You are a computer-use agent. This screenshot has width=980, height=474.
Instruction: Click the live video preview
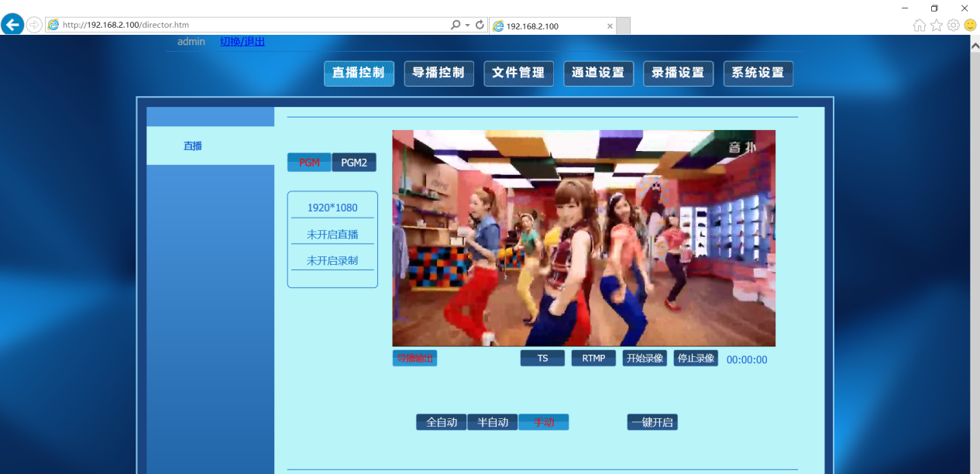click(583, 238)
